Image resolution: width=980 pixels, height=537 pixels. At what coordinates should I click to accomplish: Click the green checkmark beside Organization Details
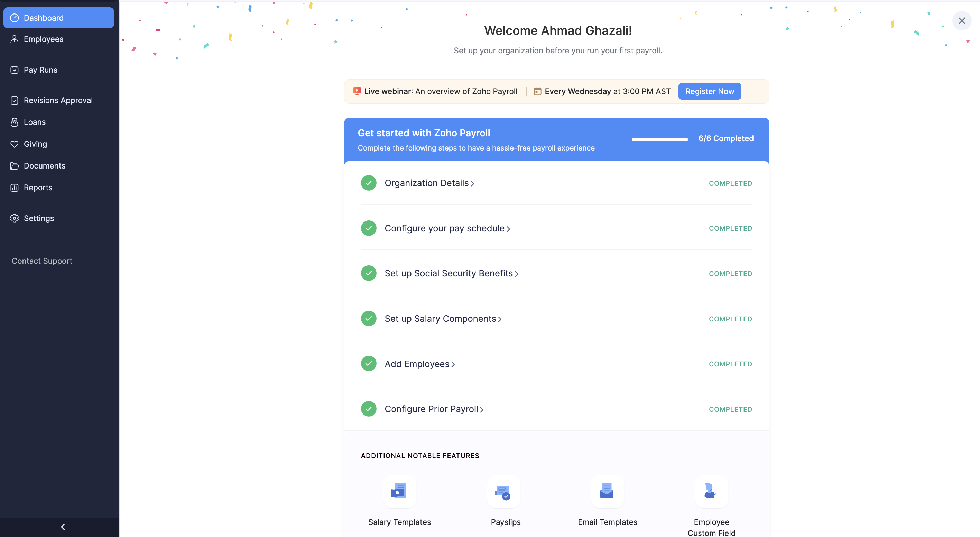[x=368, y=183]
